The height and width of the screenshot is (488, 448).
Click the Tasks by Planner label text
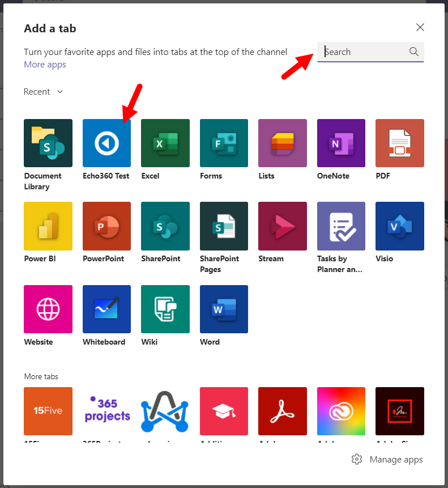point(339,264)
